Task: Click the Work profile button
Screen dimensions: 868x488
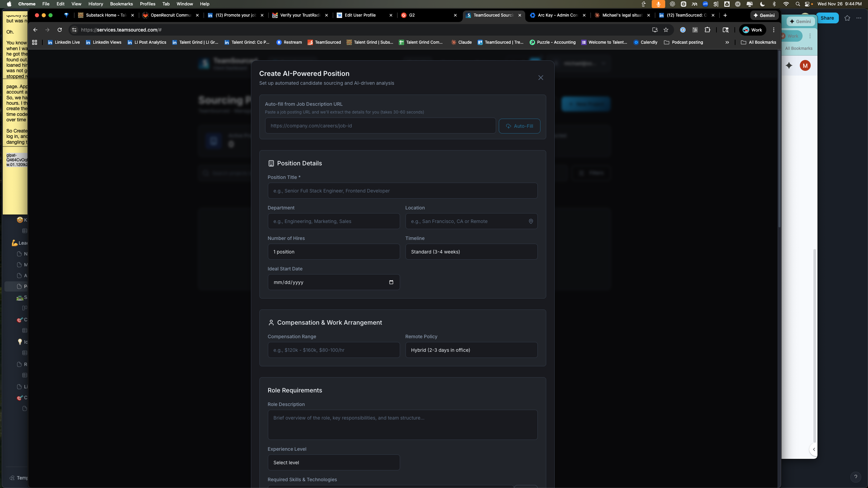Action: coord(752,30)
